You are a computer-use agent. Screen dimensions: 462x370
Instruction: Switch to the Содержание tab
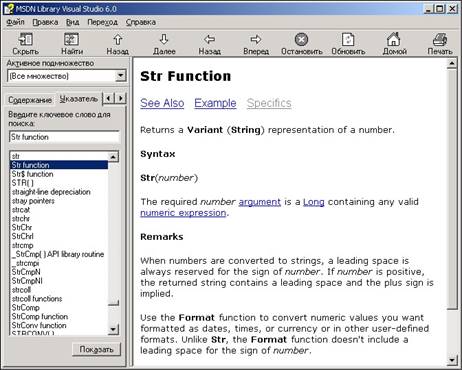tap(30, 100)
